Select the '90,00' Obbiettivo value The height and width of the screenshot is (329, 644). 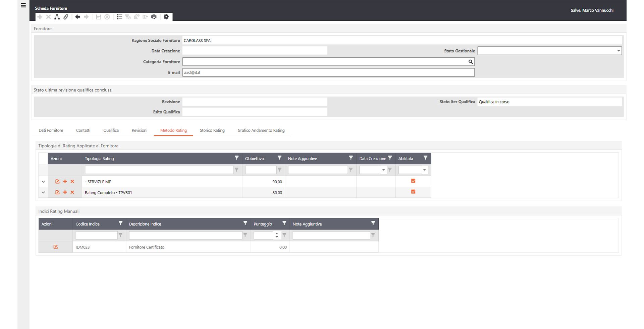pos(277,182)
